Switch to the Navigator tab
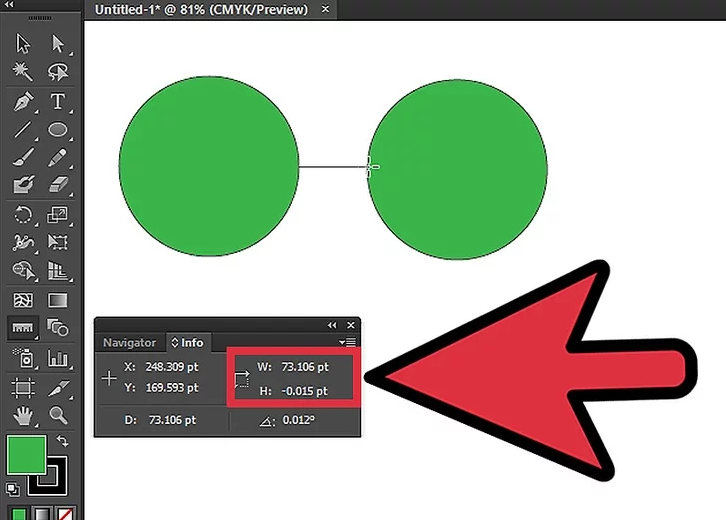Viewport: 726px width, 520px height. click(x=129, y=343)
